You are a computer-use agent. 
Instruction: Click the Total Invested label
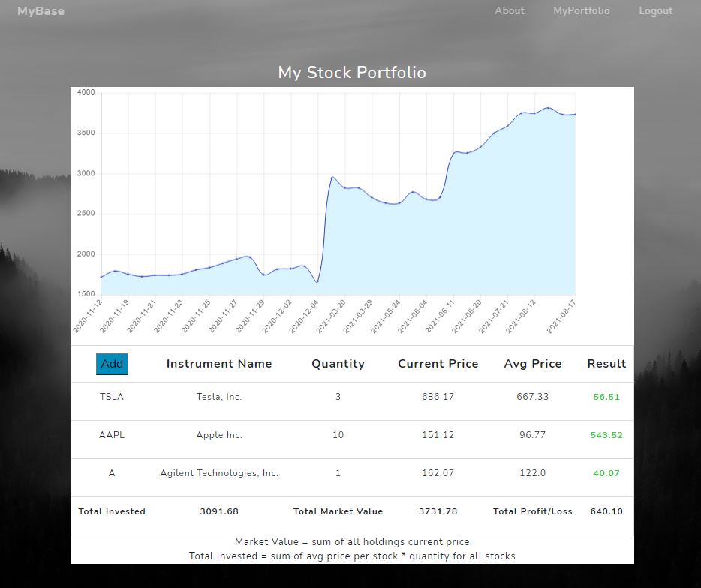112,511
